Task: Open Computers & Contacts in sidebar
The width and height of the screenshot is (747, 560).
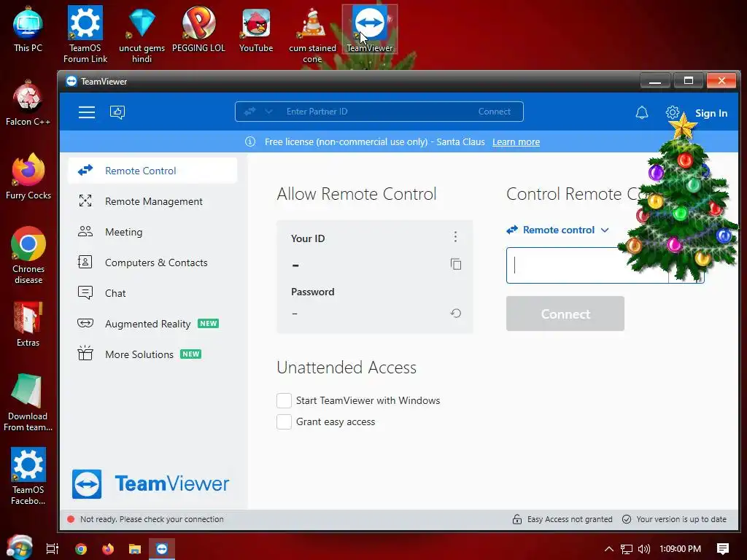Action: [x=152, y=262]
